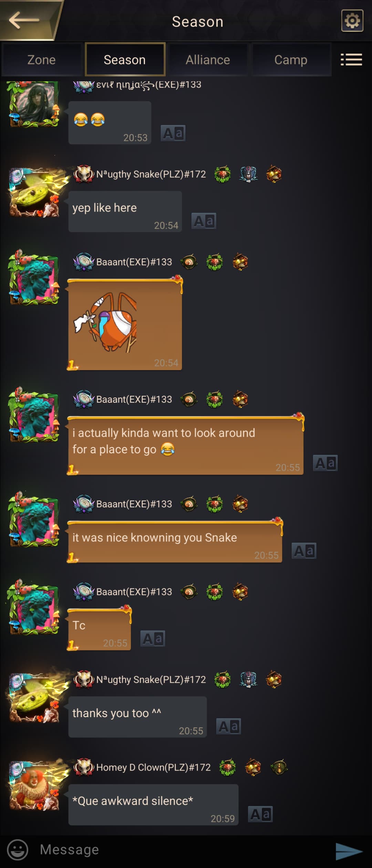Screen dimensions: 372x868
Task: Open the channel list menu icon
Action: (x=351, y=60)
